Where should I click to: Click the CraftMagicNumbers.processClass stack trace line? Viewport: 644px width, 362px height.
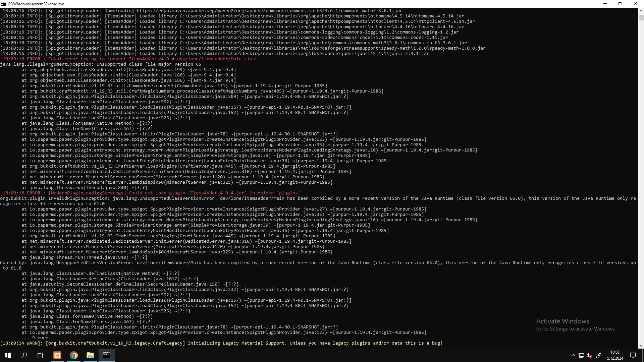[203, 91]
